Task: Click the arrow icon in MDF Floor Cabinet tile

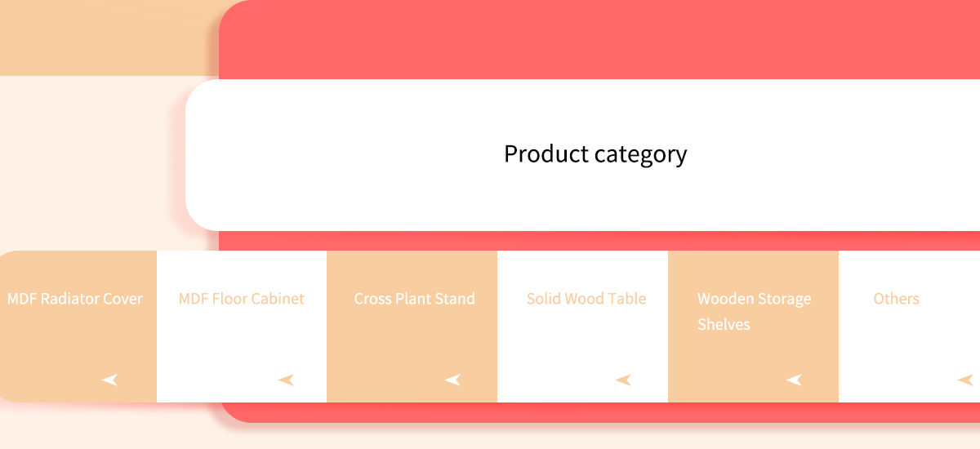Action: point(286,380)
